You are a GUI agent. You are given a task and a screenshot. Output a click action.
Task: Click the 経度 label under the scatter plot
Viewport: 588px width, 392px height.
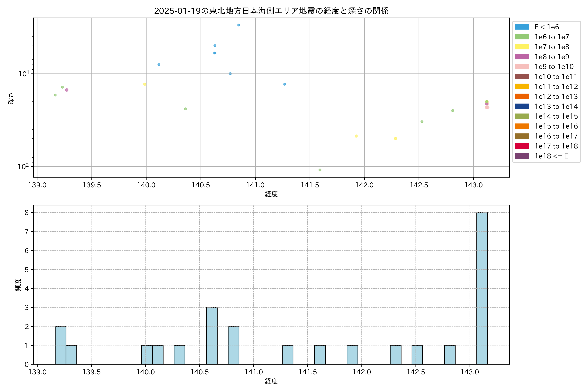pos(271,194)
